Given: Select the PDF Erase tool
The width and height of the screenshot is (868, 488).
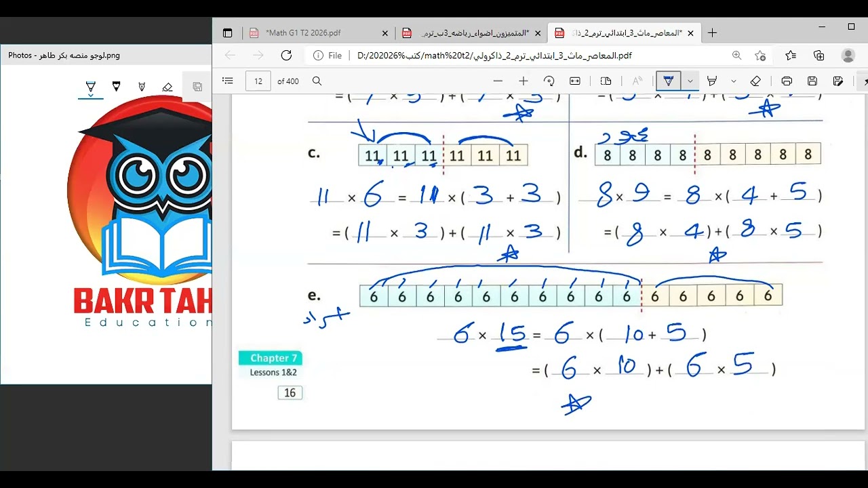Looking at the screenshot, I should [755, 81].
